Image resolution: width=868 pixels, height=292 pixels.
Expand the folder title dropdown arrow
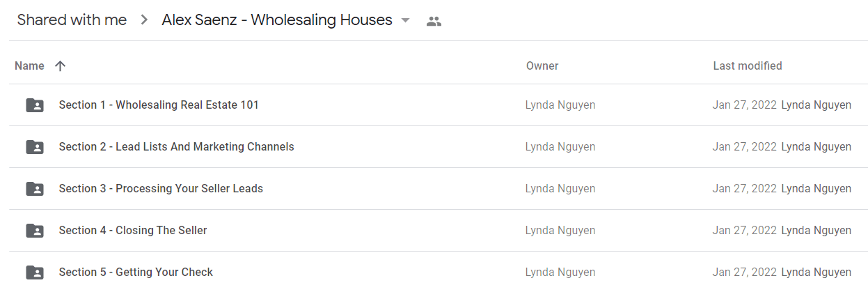click(406, 21)
